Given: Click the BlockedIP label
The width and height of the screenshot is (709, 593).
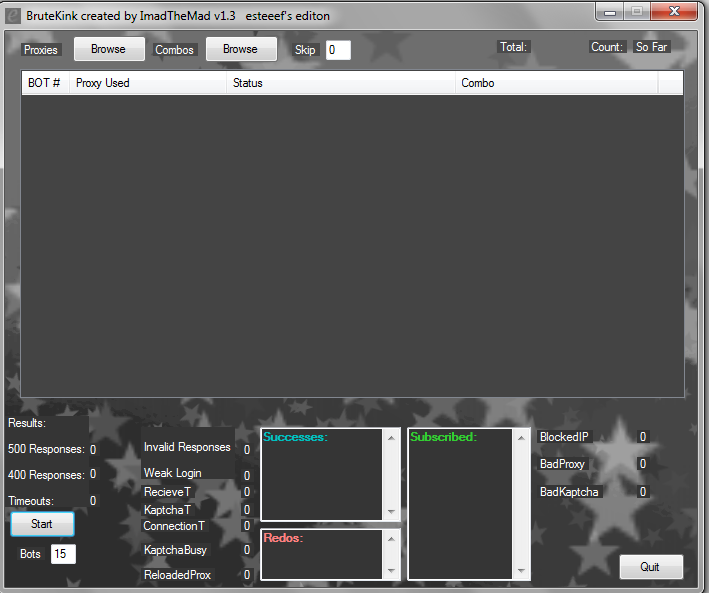Looking at the screenshot, I should [x=564, y=436].
